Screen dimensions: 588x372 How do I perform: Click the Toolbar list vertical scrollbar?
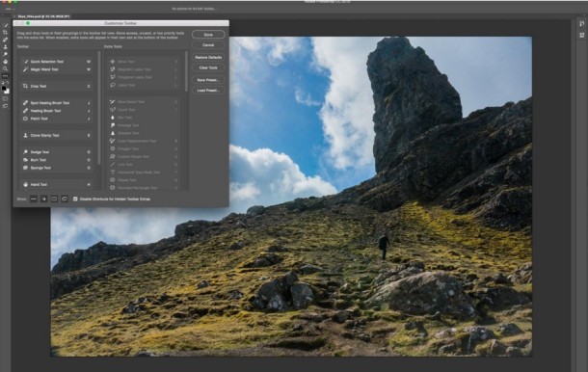(99, 108)
